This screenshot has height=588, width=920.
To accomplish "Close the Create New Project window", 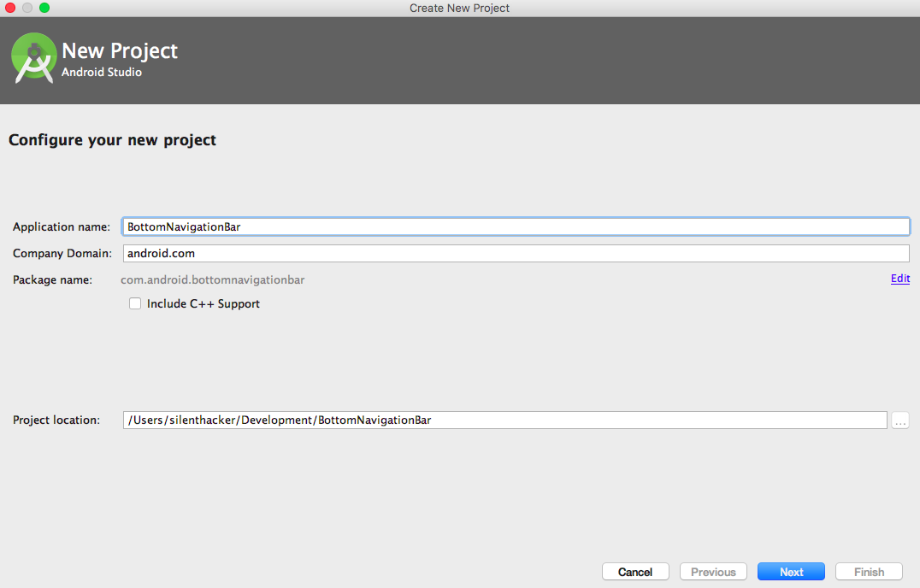I will pos(10,8).
